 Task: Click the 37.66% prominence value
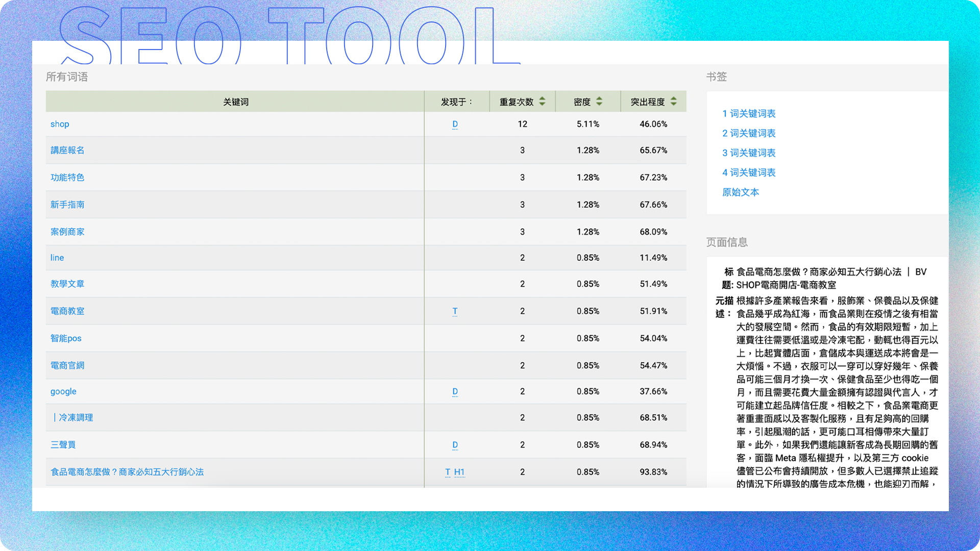653,391
